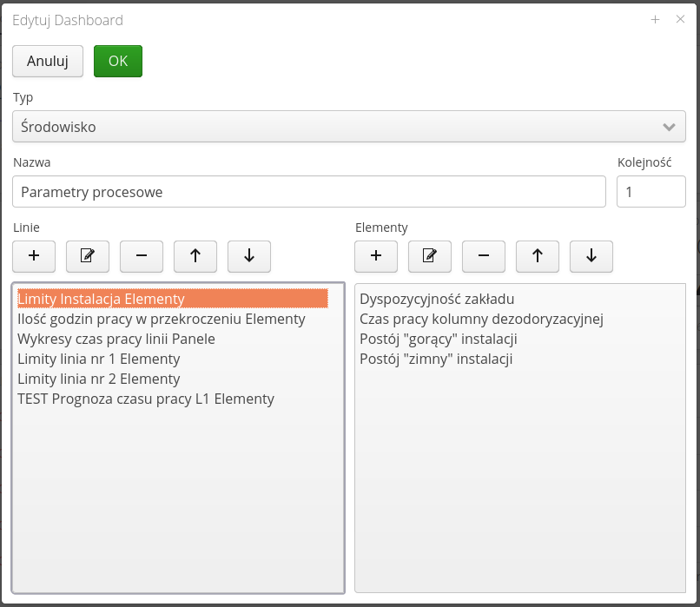Delete element with Elementy minus icon

pos(484,256)
